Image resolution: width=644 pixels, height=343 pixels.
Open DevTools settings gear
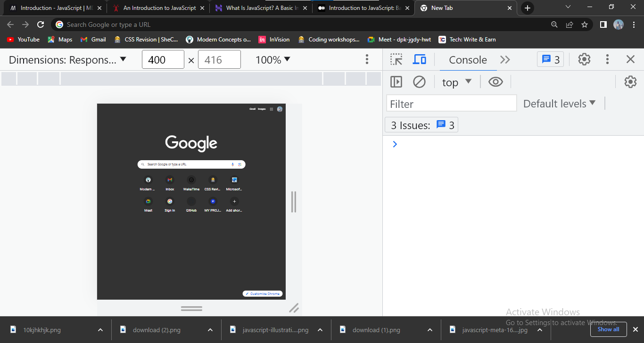coord(584,59)
